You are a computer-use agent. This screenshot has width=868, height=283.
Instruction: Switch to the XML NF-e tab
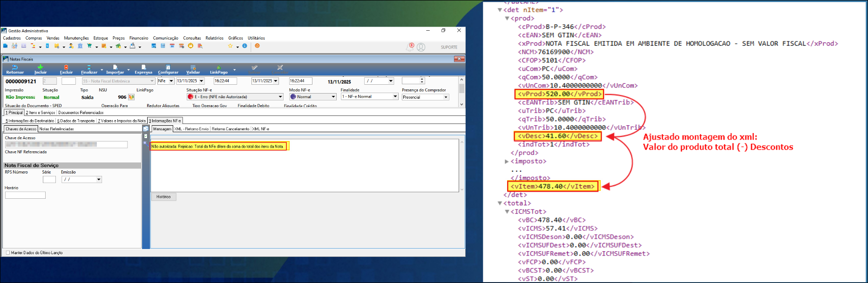pyautogui.click(x=261, y=129)
